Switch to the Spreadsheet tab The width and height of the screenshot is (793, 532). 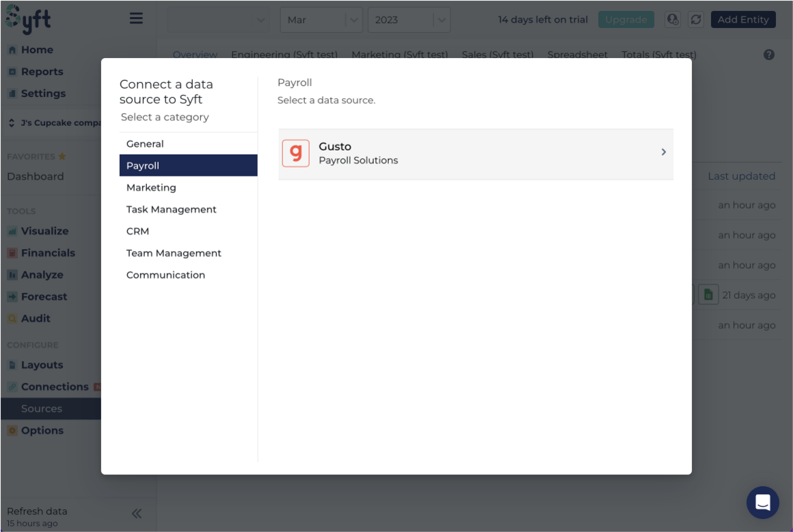coord(577,54)
